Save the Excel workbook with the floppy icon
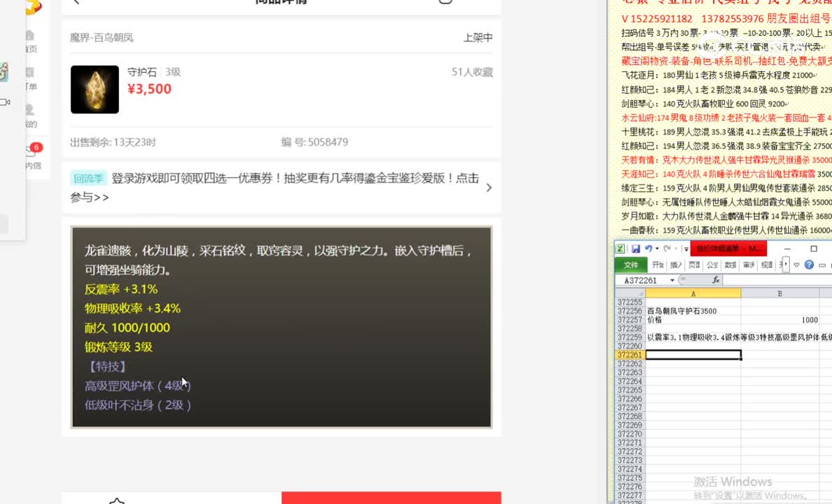Image resolution: width=832 pixels, height=504 pixels. pyautogui.click(x=635, y=248)
